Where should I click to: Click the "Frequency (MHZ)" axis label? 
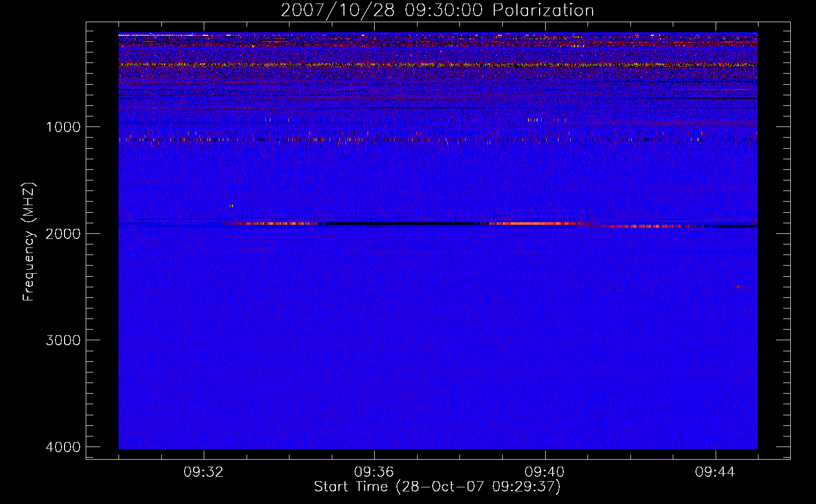click(x=29, y=242)
